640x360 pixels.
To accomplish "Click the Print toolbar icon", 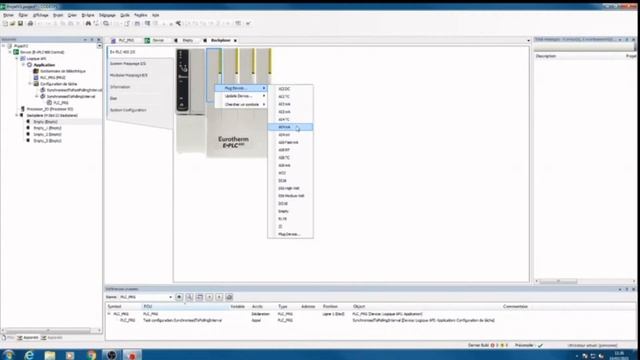I will point(30,24).
